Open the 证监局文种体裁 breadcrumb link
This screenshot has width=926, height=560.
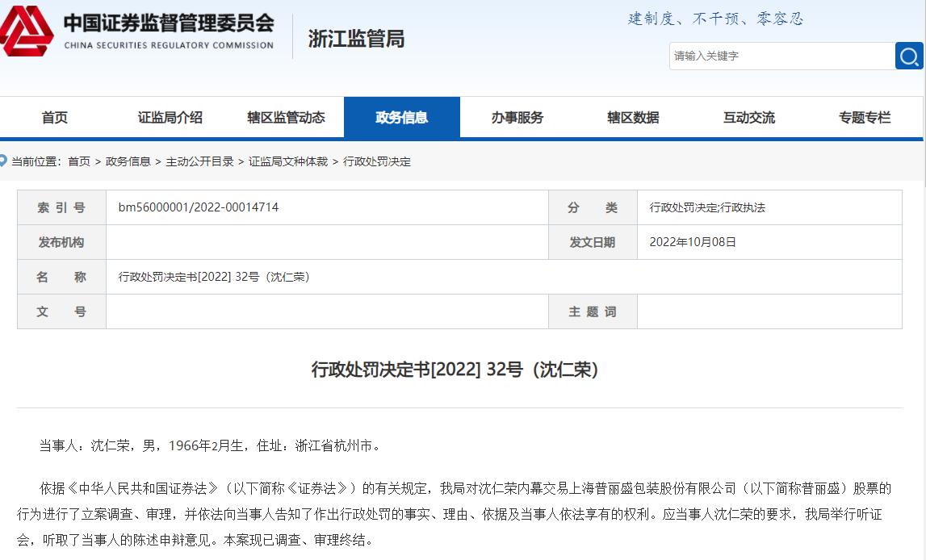288,161
